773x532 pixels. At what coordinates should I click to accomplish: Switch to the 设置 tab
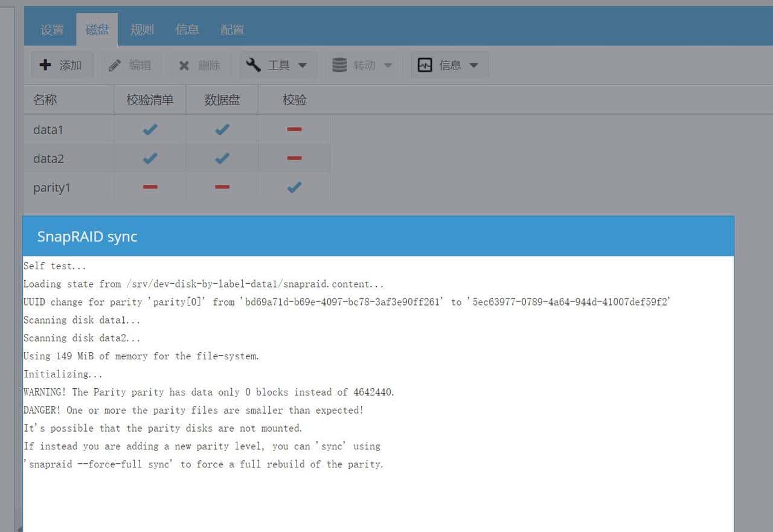click(52, 30)
